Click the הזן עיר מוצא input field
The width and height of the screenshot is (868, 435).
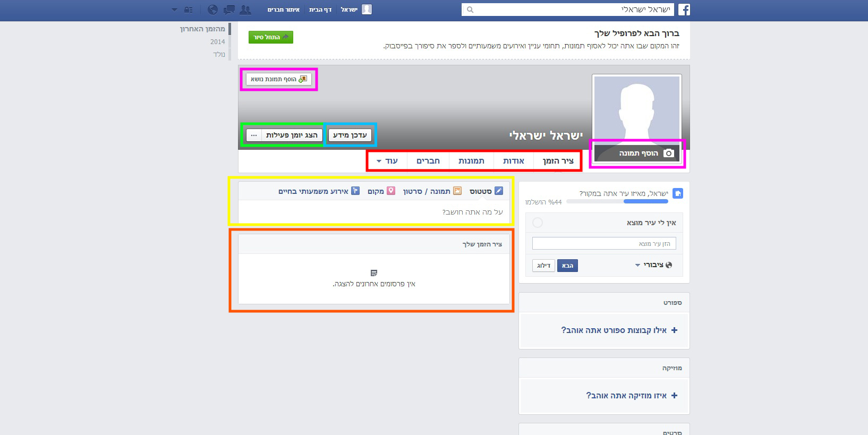coord(604,243)
